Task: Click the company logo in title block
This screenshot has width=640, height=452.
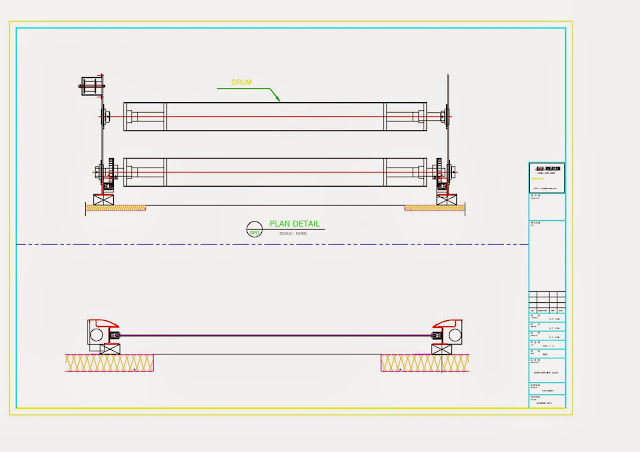Action: click(x=547, y=169)
